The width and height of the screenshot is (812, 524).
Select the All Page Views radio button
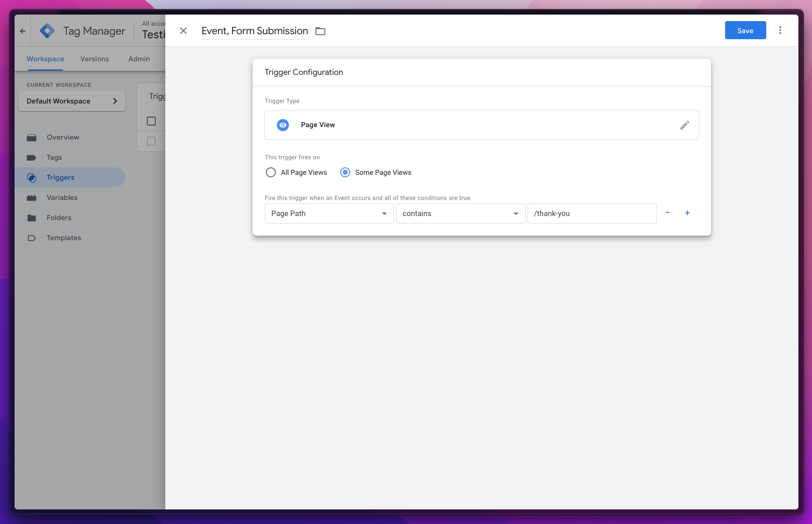coord(271,172)
